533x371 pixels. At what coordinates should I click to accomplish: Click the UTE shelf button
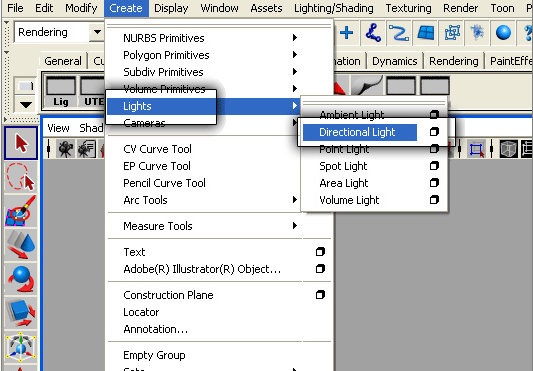pos(92,92)
